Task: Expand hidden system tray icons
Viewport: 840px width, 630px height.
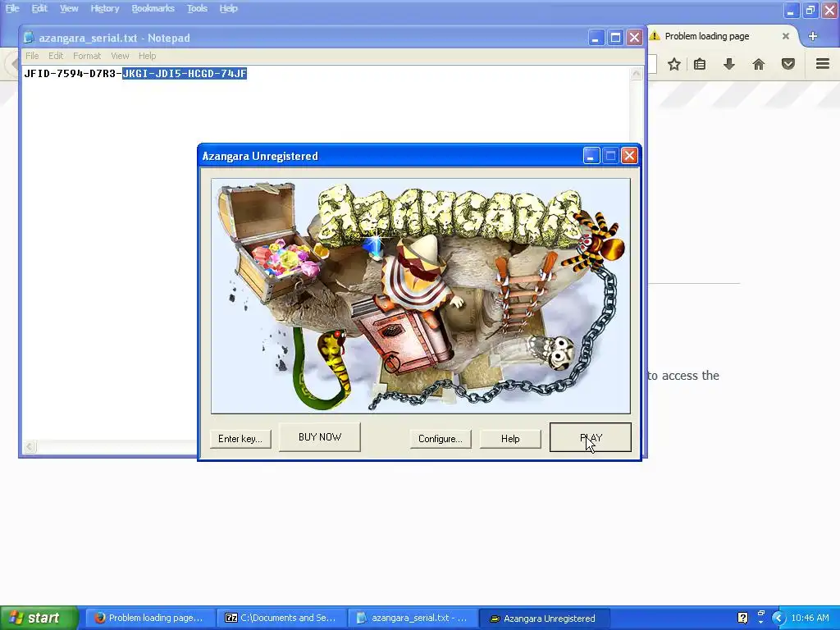Action: (x=779, y=619)
